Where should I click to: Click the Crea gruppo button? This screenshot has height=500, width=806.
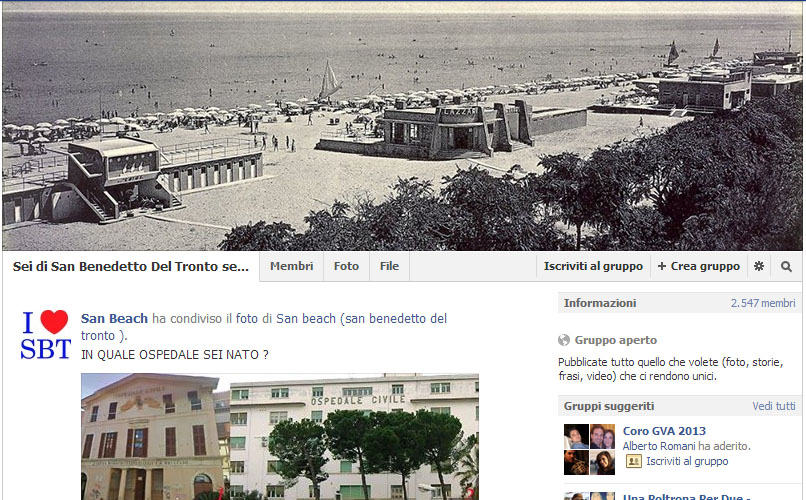click(699, 266)
